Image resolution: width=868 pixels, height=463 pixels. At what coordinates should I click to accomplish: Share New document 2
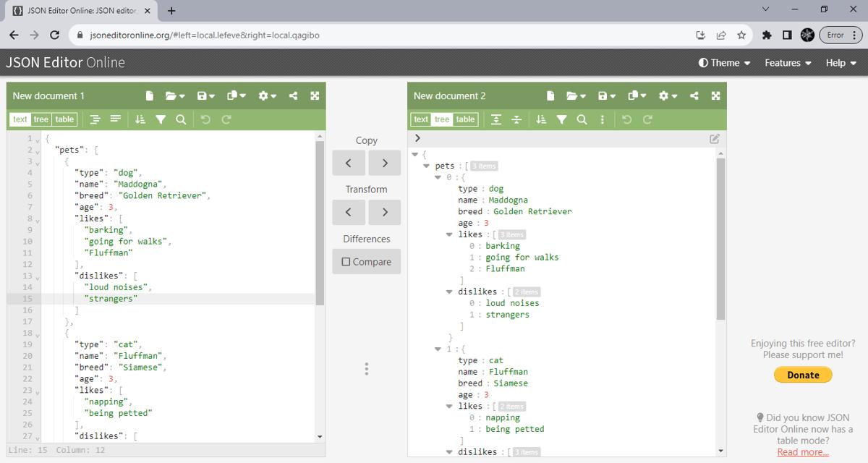694,95
